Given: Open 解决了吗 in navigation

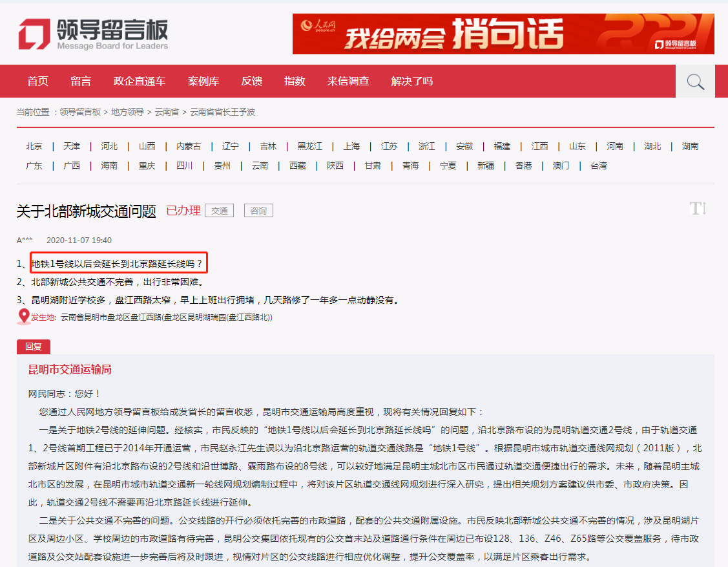Looking at the screenshot, I should coord(412,81).
